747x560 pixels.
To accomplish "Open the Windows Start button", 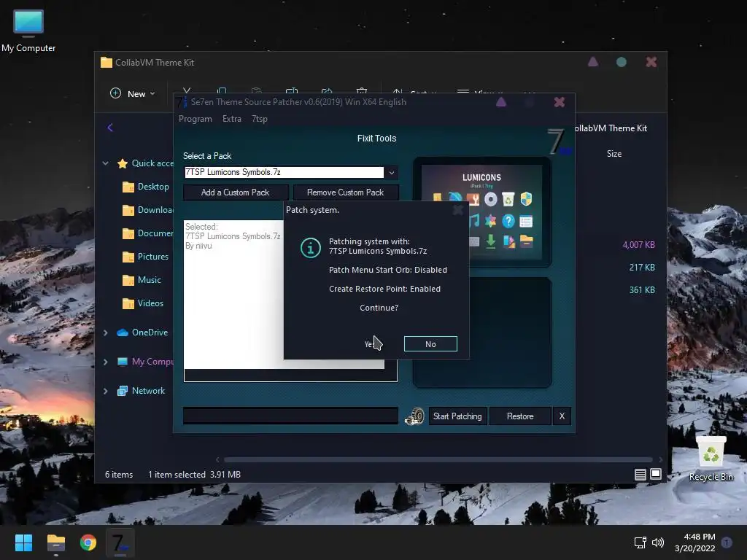I will [23, 542].
